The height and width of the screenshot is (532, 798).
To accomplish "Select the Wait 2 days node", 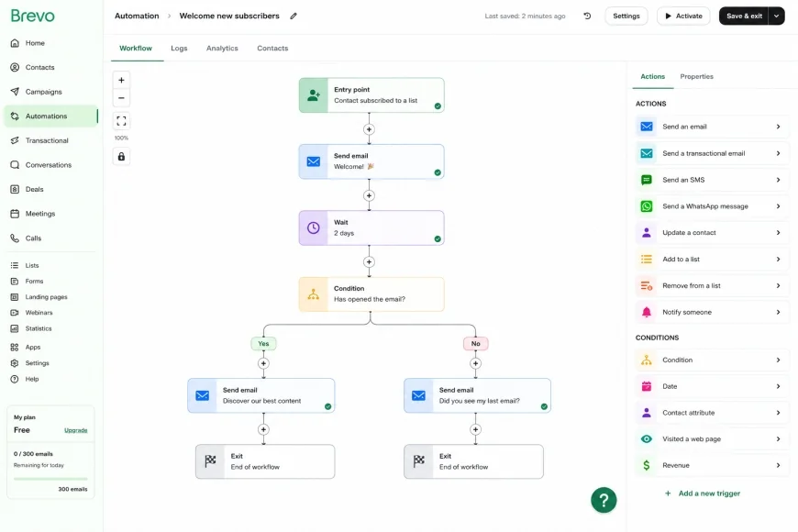I will click(371, 228).
